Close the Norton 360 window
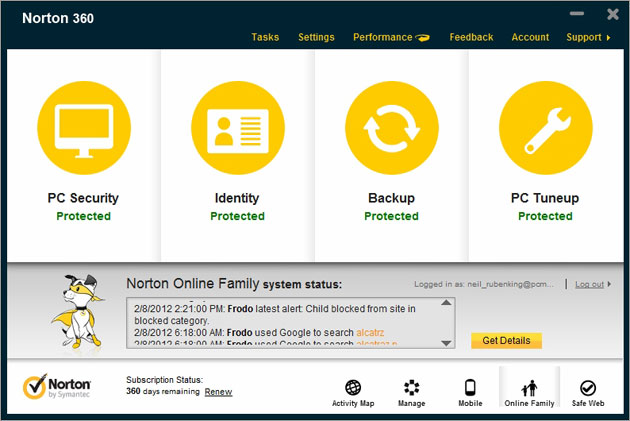 pyautogui.click(x=613, y=14)
